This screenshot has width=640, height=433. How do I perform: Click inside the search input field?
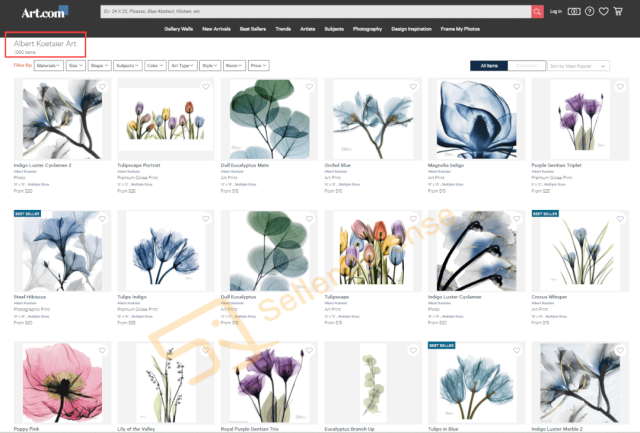(x=316, y=11)
